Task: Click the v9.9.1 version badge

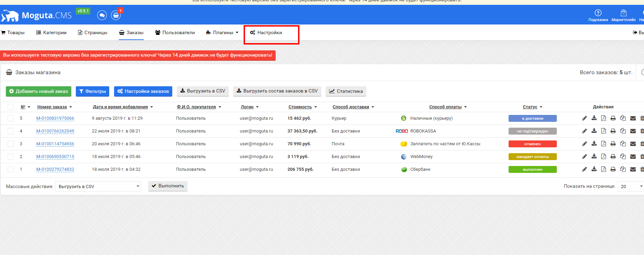Action: tap(83, 11)
